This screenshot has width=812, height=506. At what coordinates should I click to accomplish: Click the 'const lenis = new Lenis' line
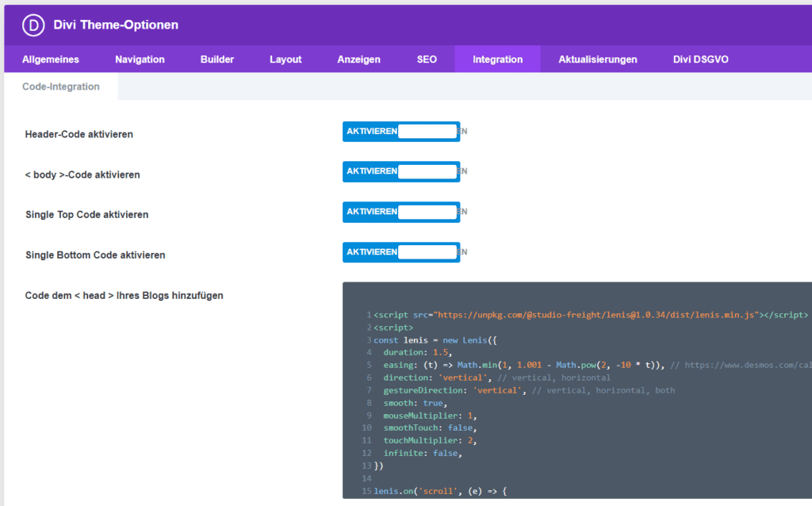click(435, 340)
